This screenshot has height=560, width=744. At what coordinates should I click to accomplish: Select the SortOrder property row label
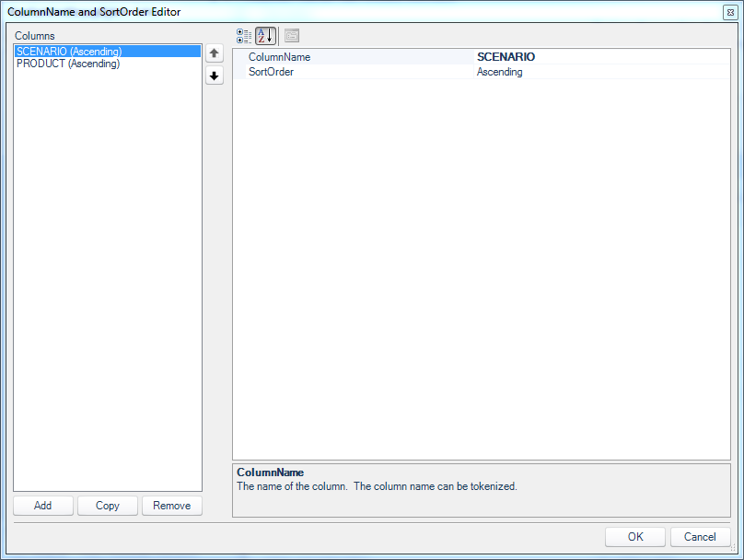271,72
